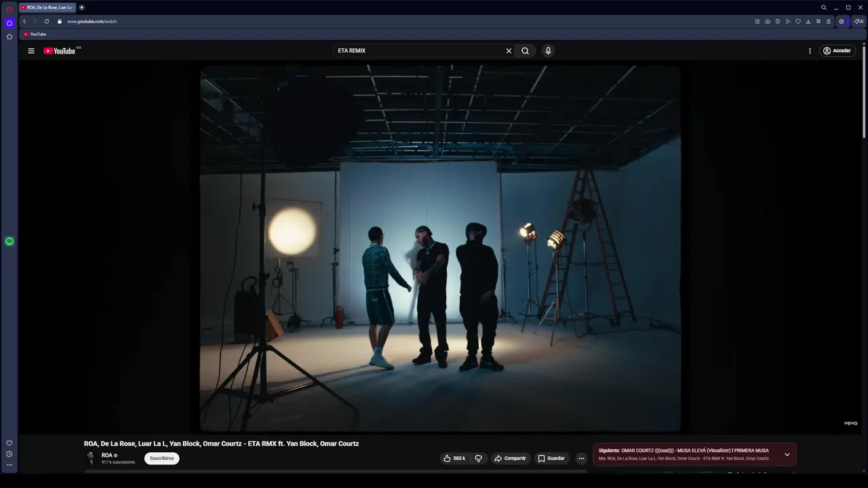The image size is (868, 488).
Task: Select the ROA, De La Rose browser tab
Action: point(46,7)
